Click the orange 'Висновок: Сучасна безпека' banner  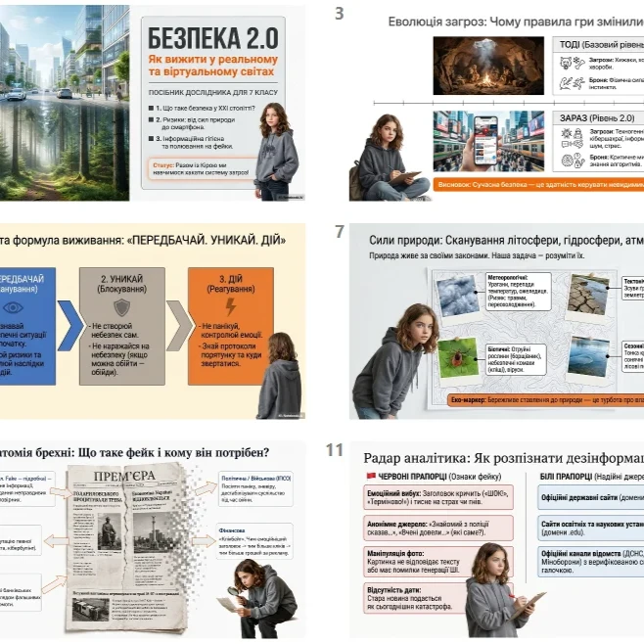coord(538,185)
